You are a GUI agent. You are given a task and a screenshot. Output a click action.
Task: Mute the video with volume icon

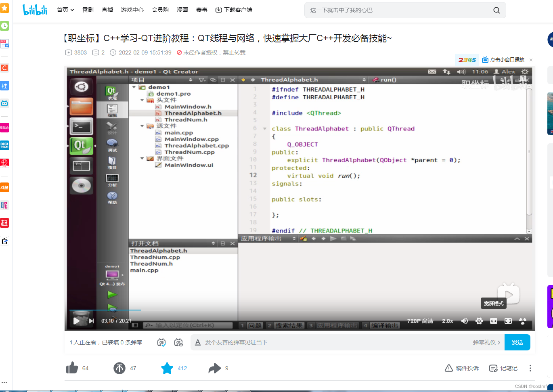465,321
